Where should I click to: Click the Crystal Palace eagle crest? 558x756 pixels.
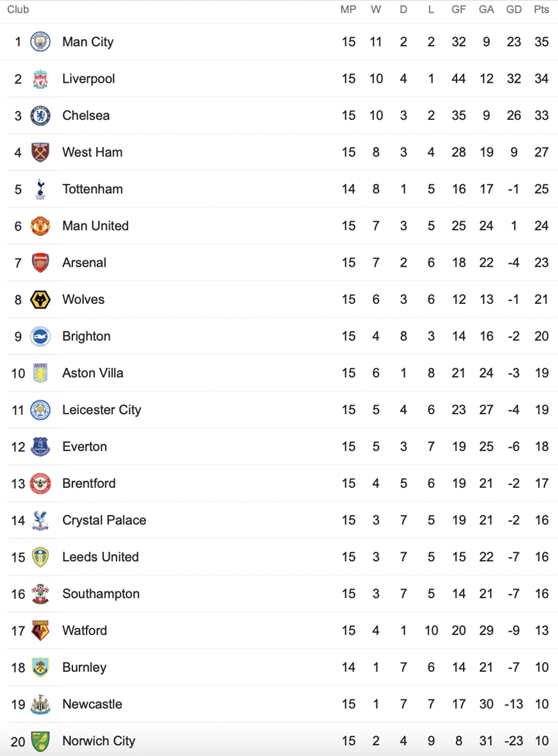(40, 520)
